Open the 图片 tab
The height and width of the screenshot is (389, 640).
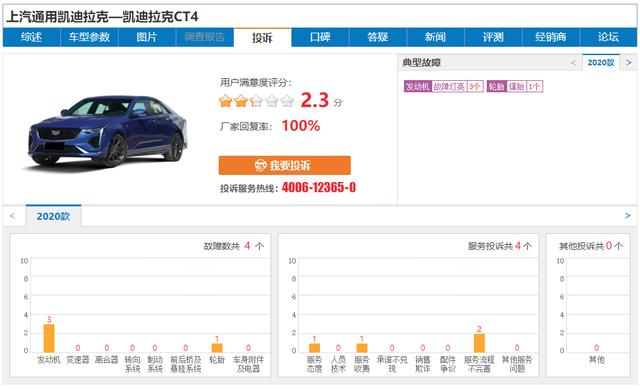point(147,37)
